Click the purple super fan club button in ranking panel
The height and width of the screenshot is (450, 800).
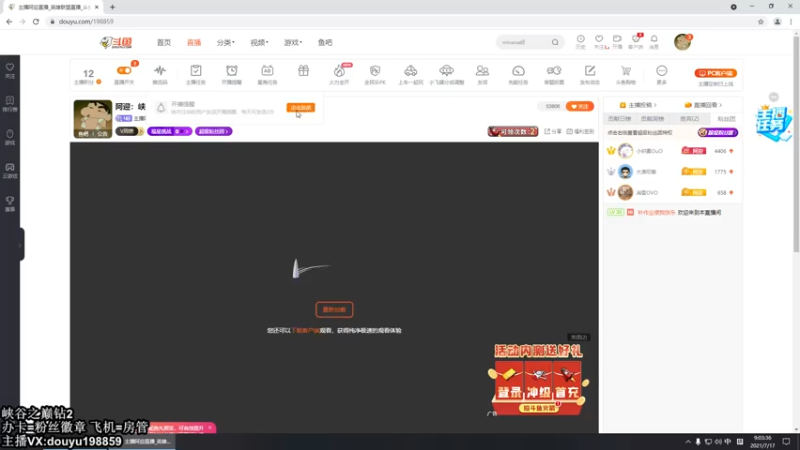tap(717, 133)
